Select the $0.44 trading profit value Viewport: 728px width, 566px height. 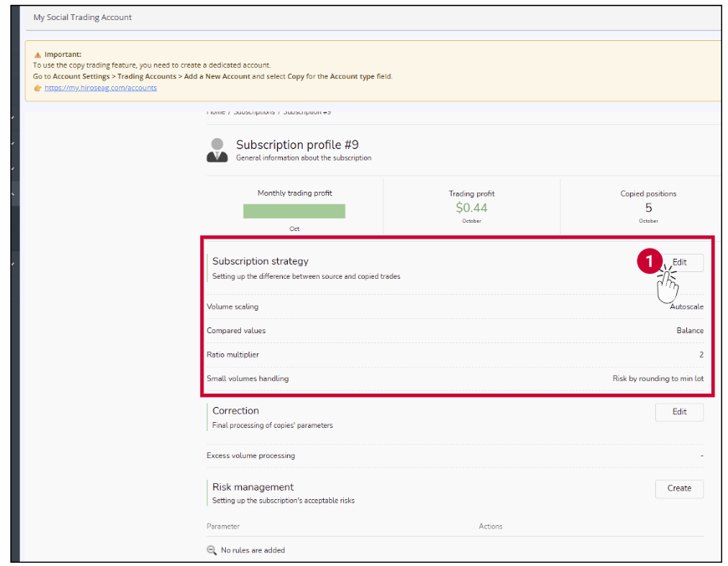click(471, 208)
